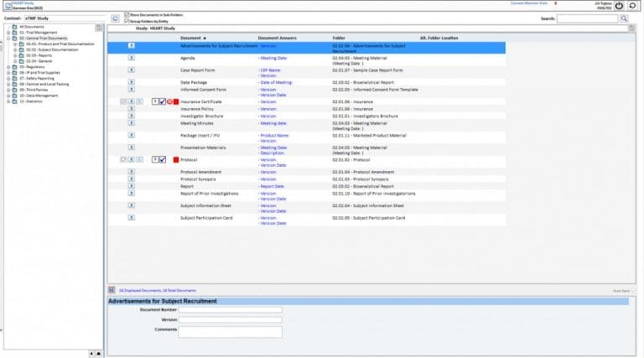Uncheck Group Folders by Entity checkbox
Screen dimensions: 644x358
[x=127, y=20]
